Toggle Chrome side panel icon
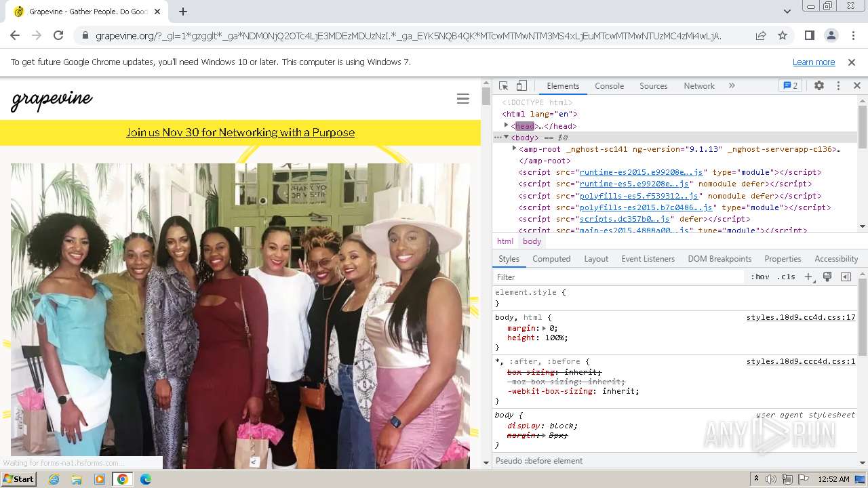Viewport: 868px width, 488px height. click(x=809, y=35)
